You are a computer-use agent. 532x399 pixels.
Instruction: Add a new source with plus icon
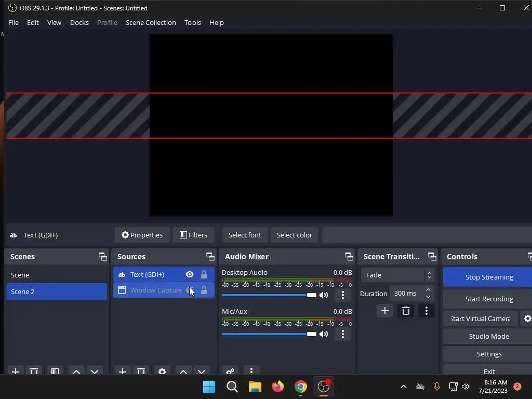click(x=123, y=371)
